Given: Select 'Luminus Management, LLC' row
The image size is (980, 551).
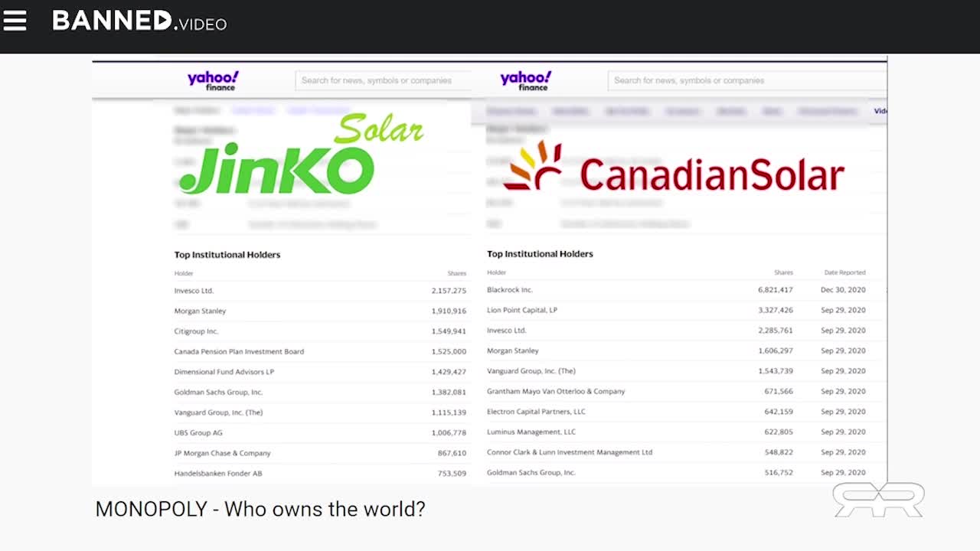Looking at the screenshot, I should [x=531, y=432].
